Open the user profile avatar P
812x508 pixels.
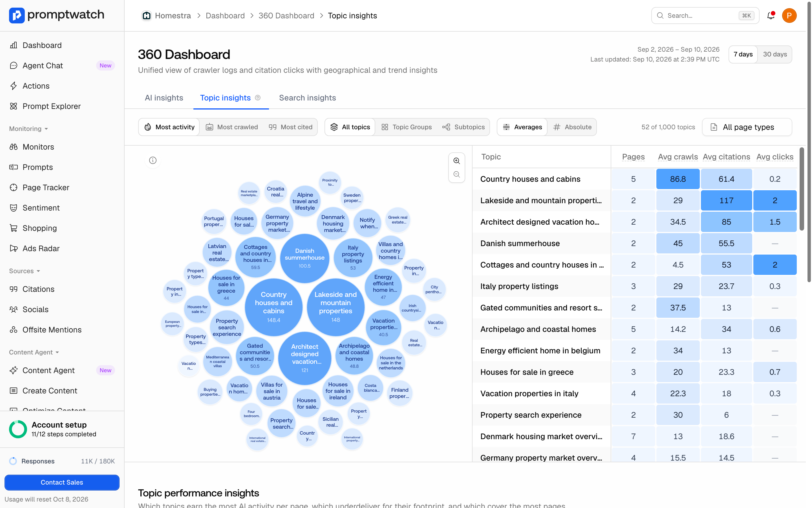[x=789, y=16]
